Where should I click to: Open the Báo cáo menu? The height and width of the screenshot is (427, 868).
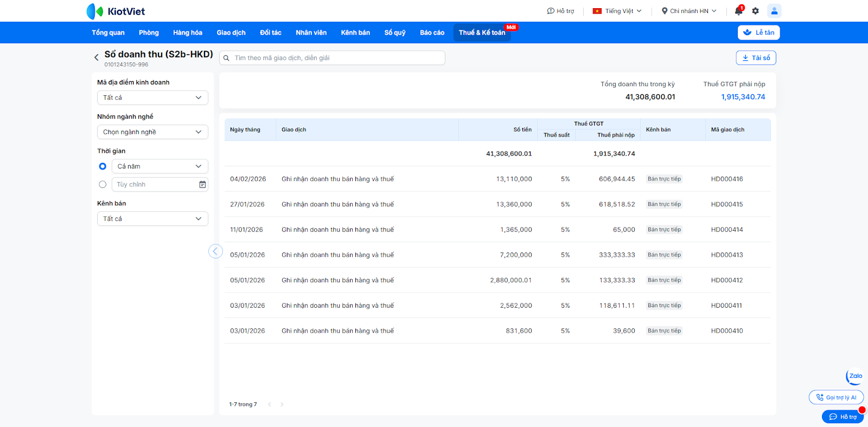point(432,33)
